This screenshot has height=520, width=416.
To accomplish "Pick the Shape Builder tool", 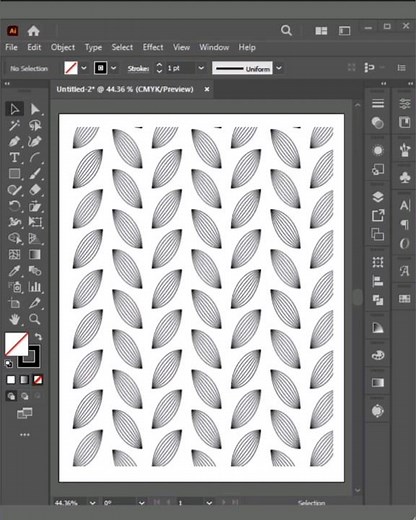I will pyautogui.click(x=14, y=238).
